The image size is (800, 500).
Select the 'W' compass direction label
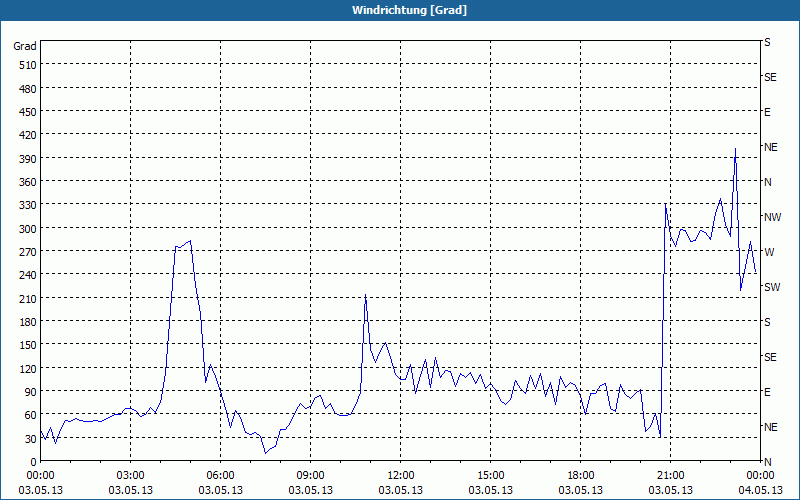click(769, 252)
